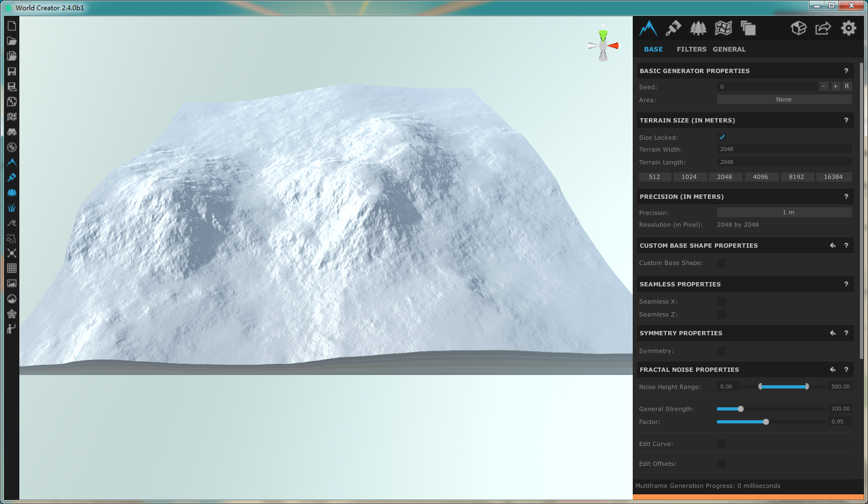Enable the Custom Base Shape checkbox
Screen dimensions: 868x504
click(722, 263)
